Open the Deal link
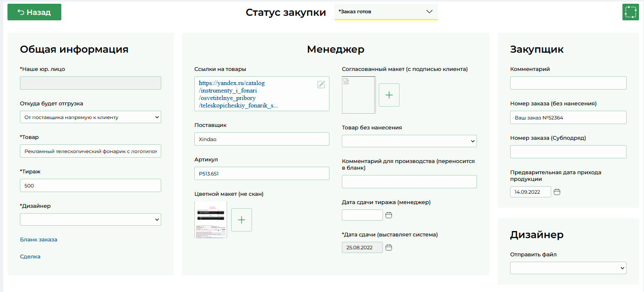This screenshot has height=292, width=644. (30, 257)
